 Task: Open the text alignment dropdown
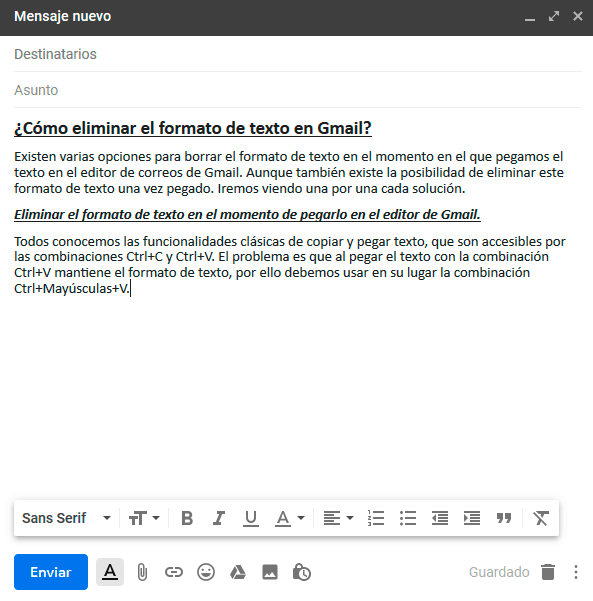pos(338,518)
